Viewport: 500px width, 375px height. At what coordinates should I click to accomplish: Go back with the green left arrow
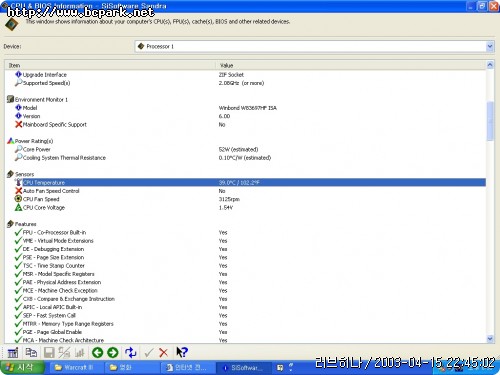point(97,352)
